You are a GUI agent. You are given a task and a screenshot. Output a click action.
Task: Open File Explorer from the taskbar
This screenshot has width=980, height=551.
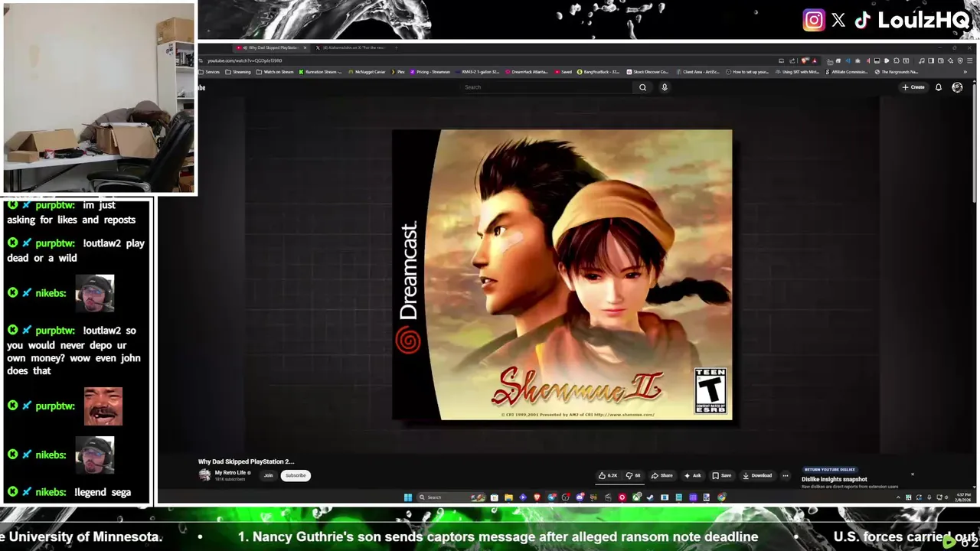tap(508, 497)
